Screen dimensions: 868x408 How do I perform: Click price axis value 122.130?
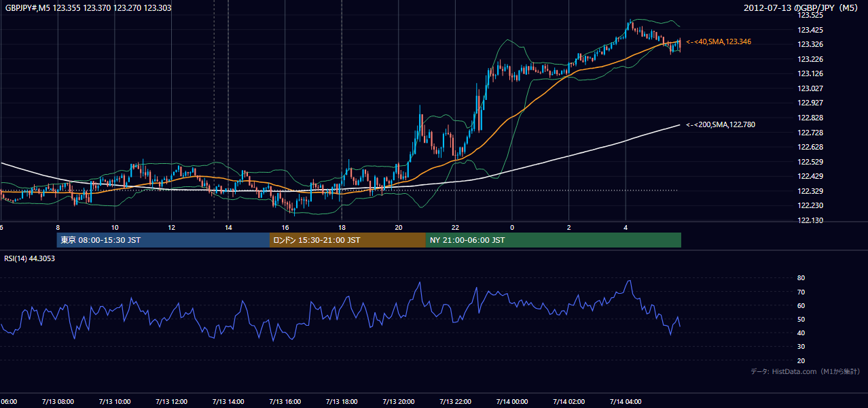point(810,220)
